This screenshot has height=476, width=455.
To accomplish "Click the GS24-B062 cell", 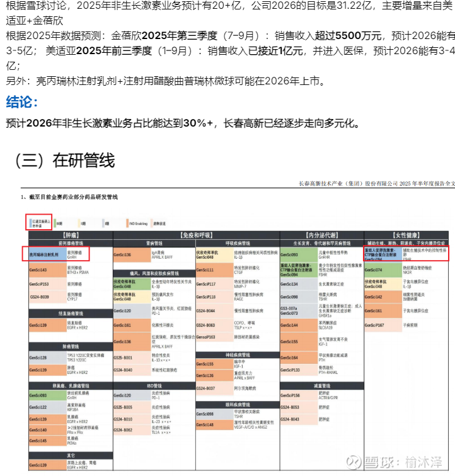I will 132,430.
